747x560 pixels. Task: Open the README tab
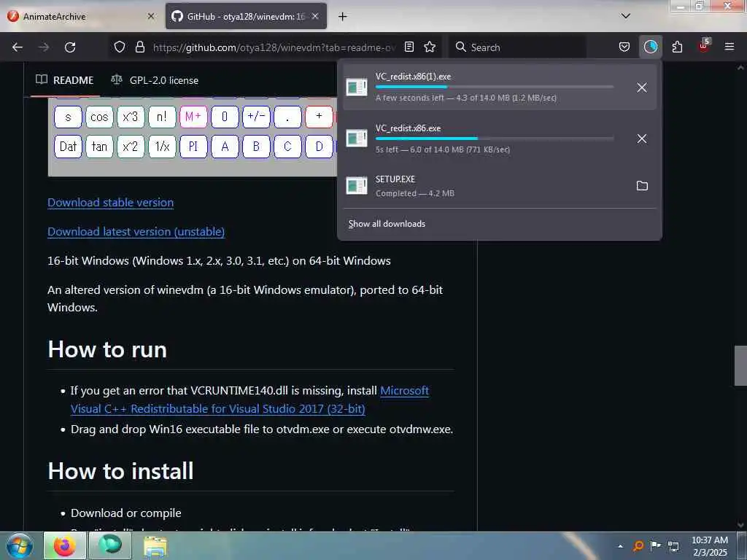coord(65,80)
